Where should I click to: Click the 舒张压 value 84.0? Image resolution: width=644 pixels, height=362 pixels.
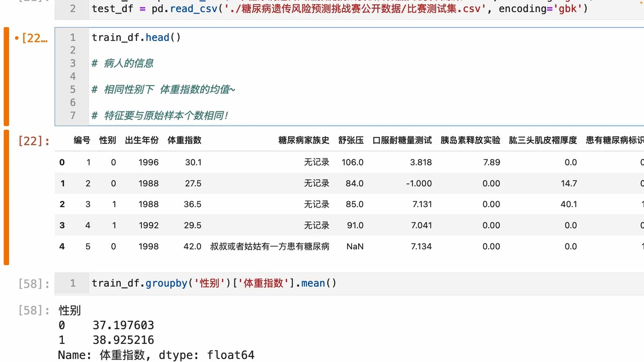tap(355, 184)
